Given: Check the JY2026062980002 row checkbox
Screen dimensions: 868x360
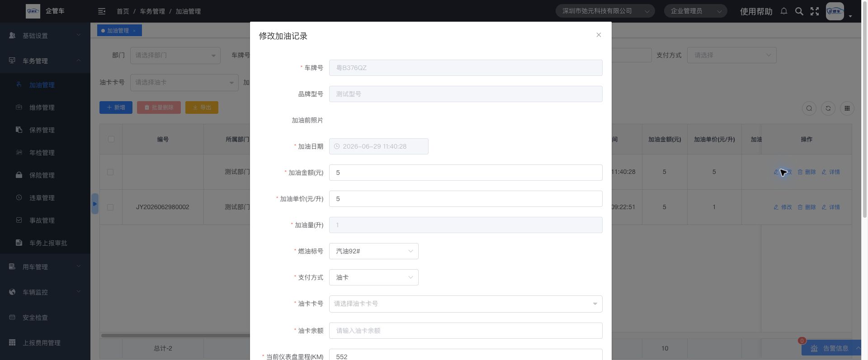Looking at the screenshot, I should [110, 207].
